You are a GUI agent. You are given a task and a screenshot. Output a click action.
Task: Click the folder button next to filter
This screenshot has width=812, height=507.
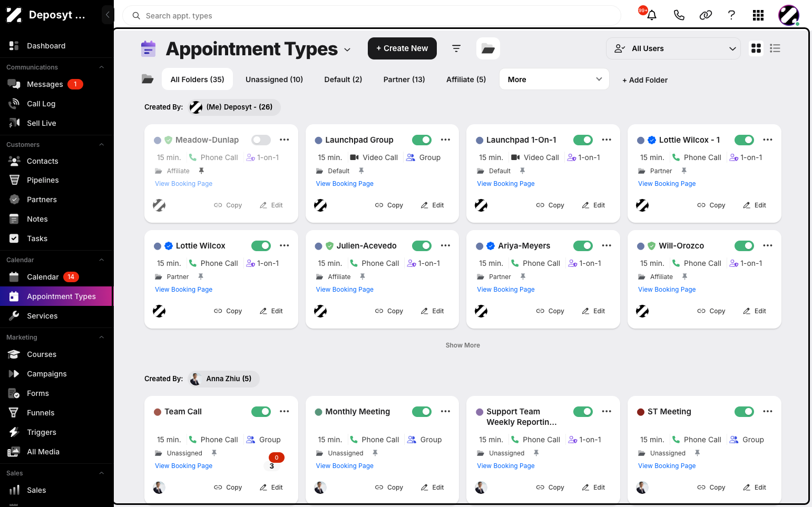point(488,48)
